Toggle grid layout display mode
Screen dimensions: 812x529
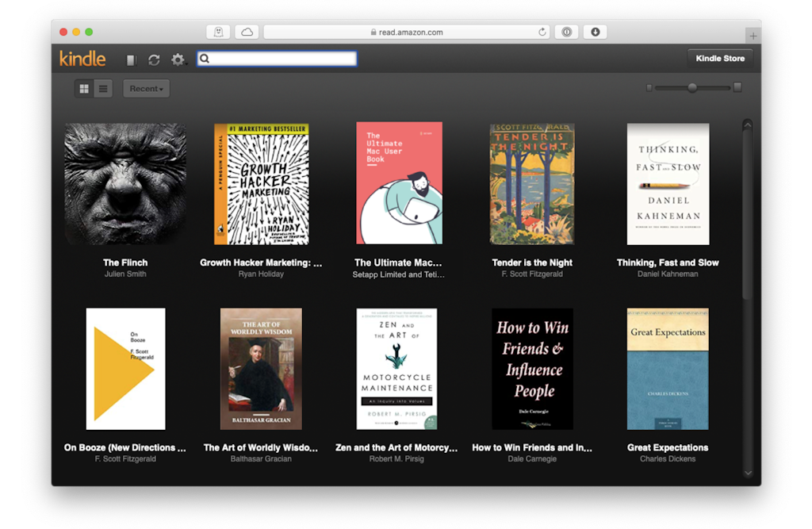84,88
